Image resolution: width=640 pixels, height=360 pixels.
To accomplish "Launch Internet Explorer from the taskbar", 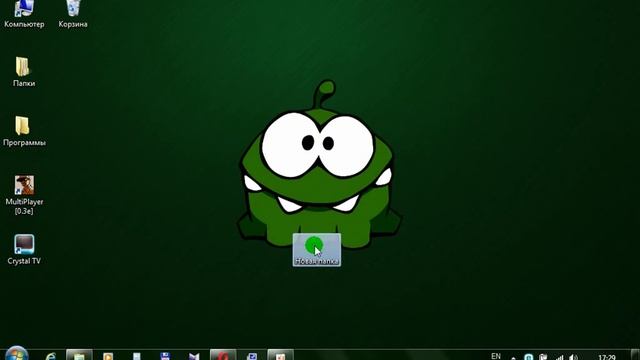I will (x=51, y=356).
